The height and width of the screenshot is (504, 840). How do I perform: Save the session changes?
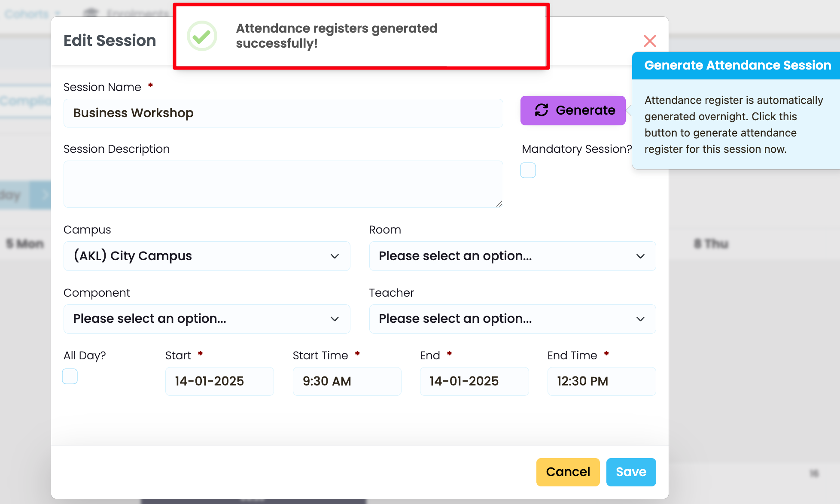(630, 472)
